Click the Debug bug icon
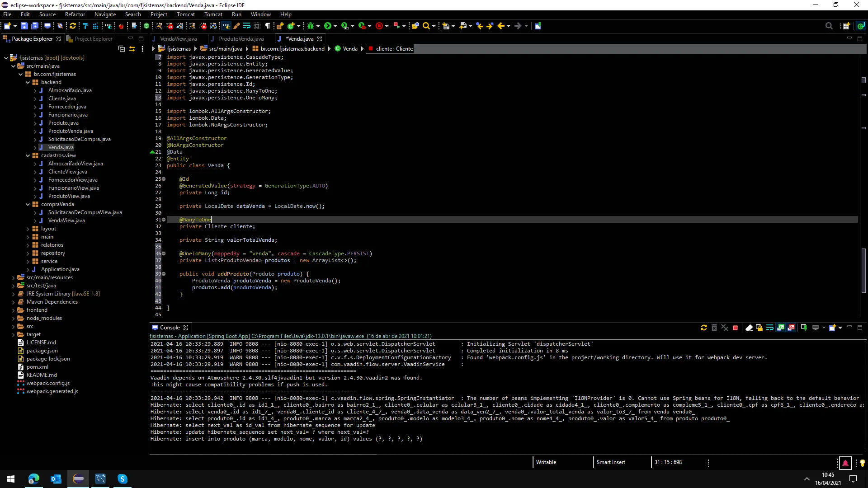Screen dimensions: 868x488 (311, 26)
